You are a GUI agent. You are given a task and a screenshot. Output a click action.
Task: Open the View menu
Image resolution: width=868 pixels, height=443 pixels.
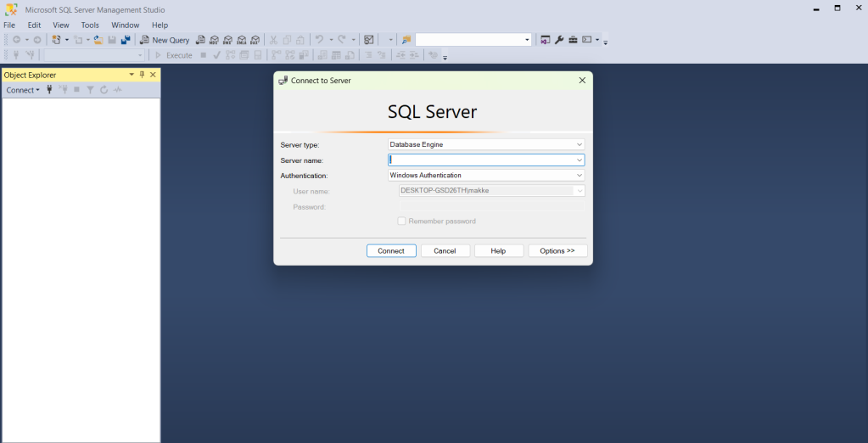pos(61,25)
